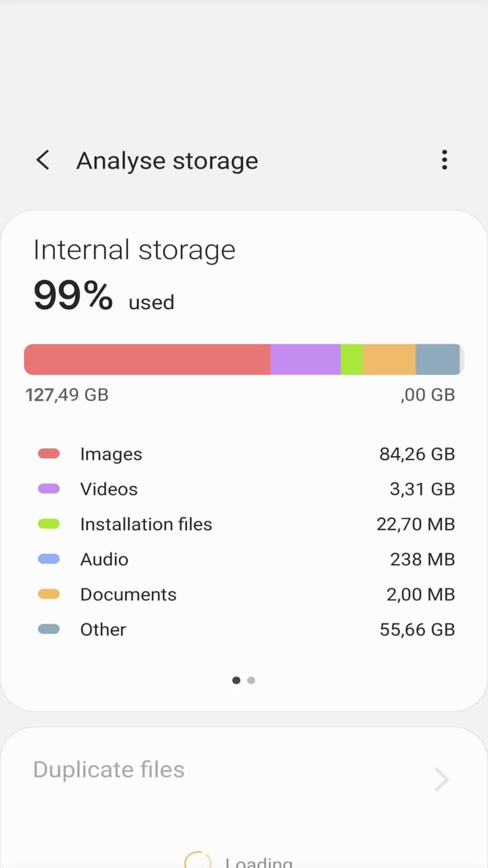Screen dimensions: 488x868
Task: Tap the back arrow icon
Action: point(43,160)
